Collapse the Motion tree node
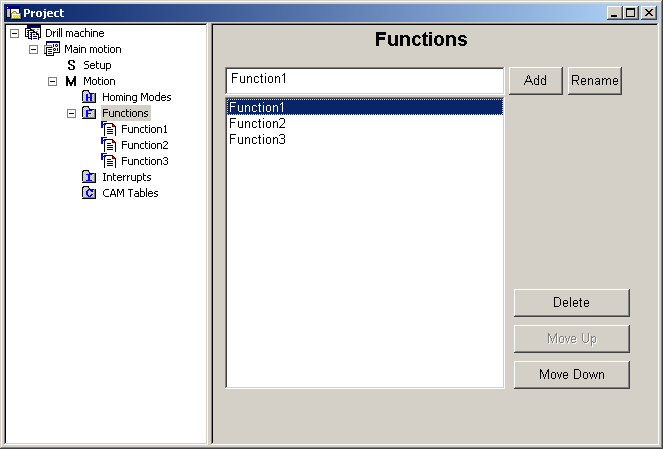663x449 pixels. [x=52, y=82]
